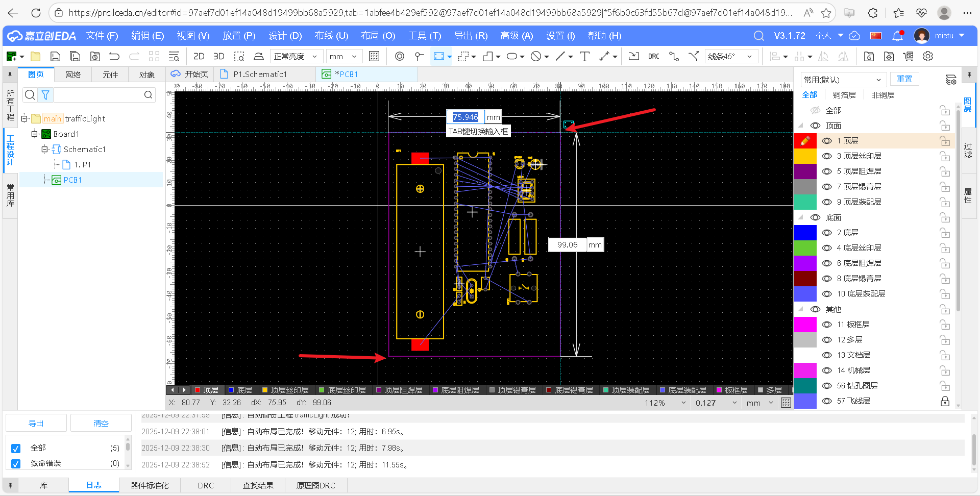This screenshot has height=496, width=980.
Task: Select the pad placement tool (double circle)
Action: tap(400, 57)
